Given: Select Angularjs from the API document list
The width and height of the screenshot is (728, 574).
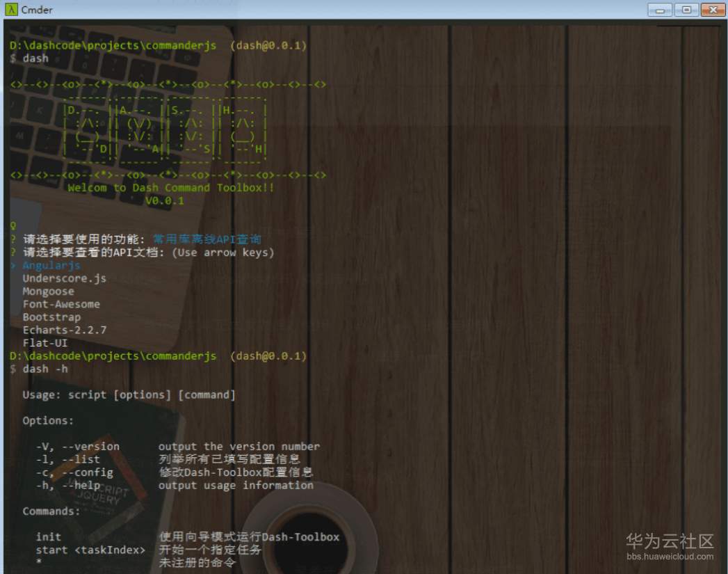Looking at the screenshot, I should pyautogui.click(x=50, y=265).
